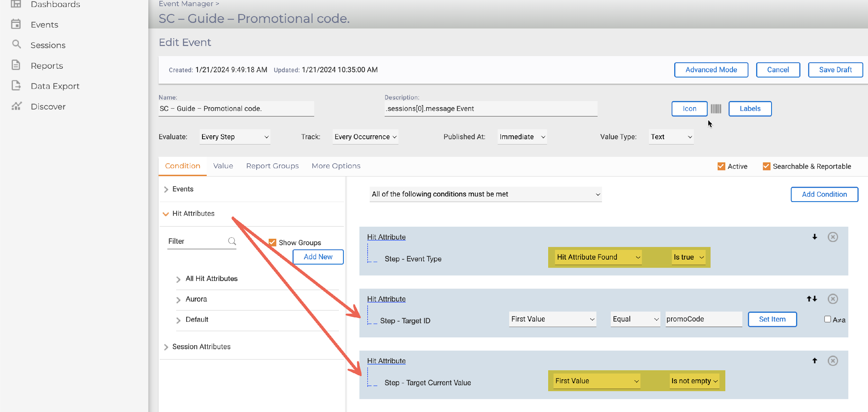Open Discover from the sidebar
Image resolution: width=868 pixels, height=412 pixels.
point(48,107)
